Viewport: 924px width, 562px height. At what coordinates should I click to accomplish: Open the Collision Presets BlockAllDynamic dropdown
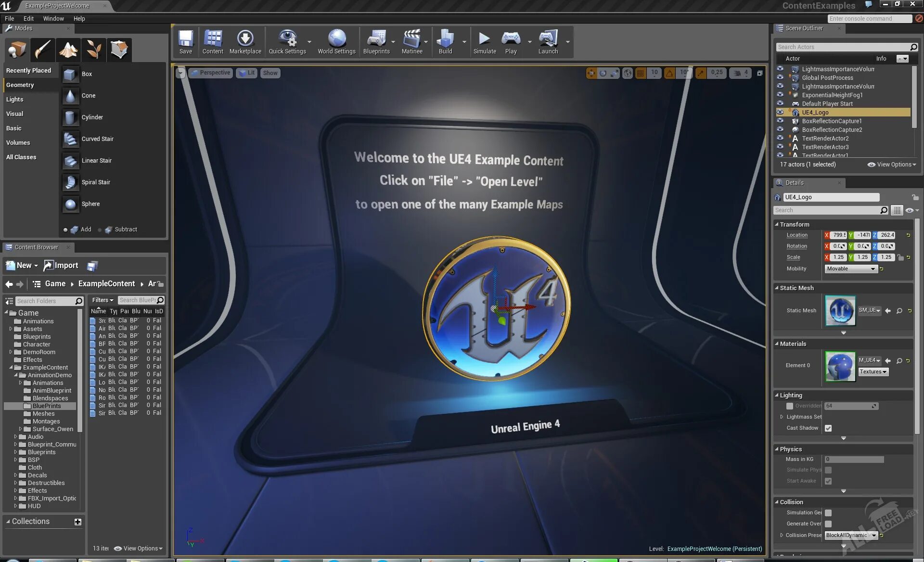850,535
